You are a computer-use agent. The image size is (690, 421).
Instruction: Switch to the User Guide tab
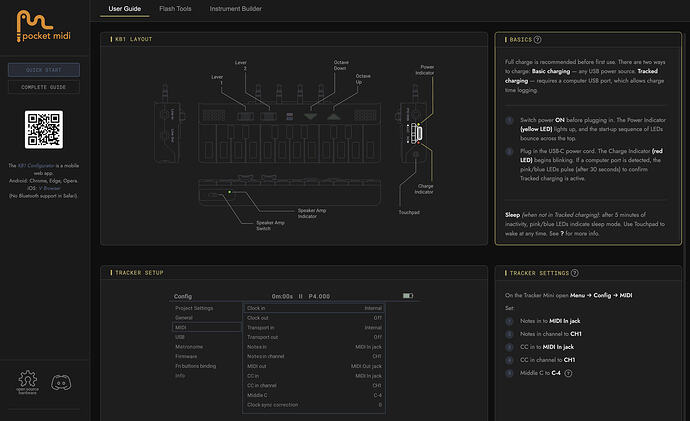click(x=125, y=9)
